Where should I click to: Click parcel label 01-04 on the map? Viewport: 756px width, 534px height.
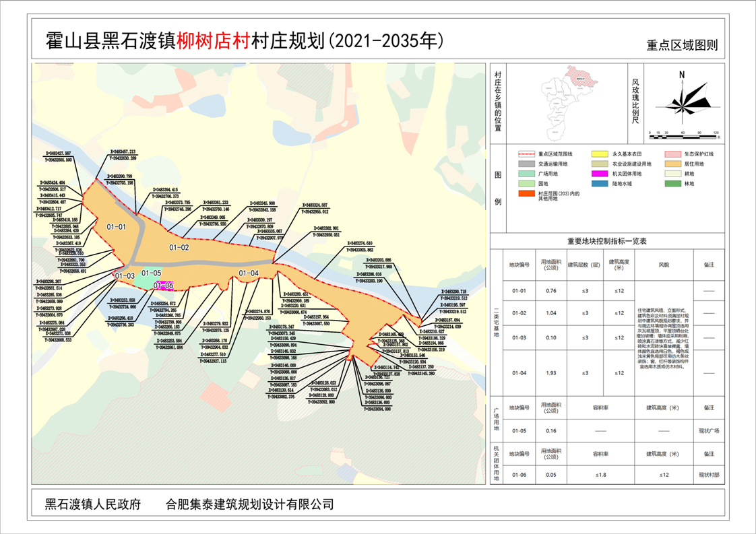click(249, 272)
